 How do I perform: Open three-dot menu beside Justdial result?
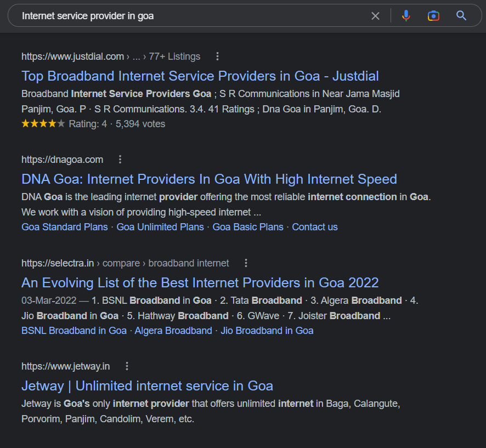pos(217,56)
